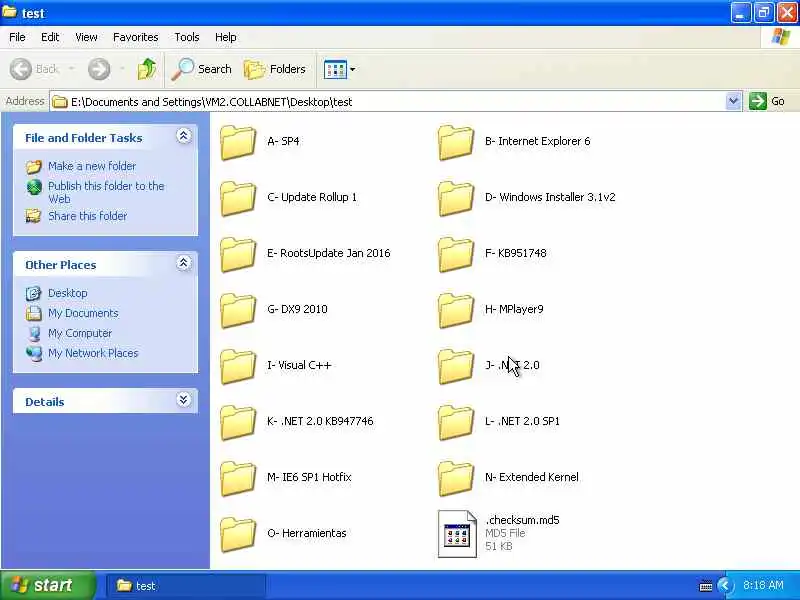Click Publish this folder to the Web
Viewport: 800px width, 600px height.
tap(106, 192)
